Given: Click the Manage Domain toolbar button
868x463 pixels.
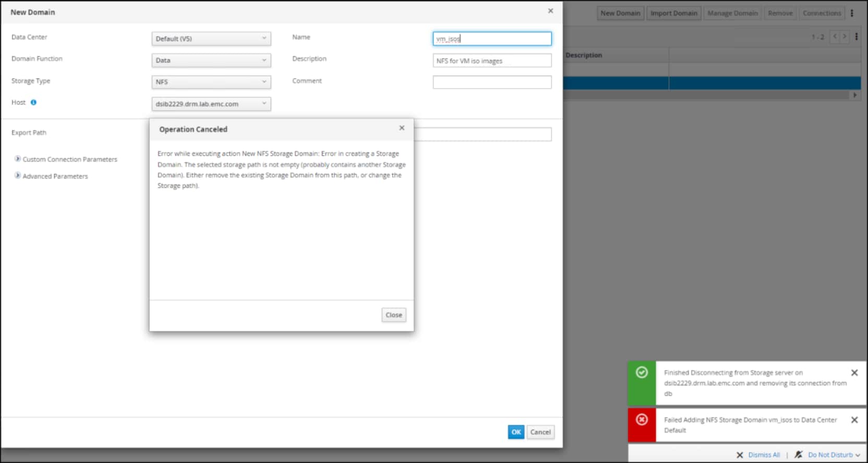Looking at the screenshot, I should click(732, 13).
